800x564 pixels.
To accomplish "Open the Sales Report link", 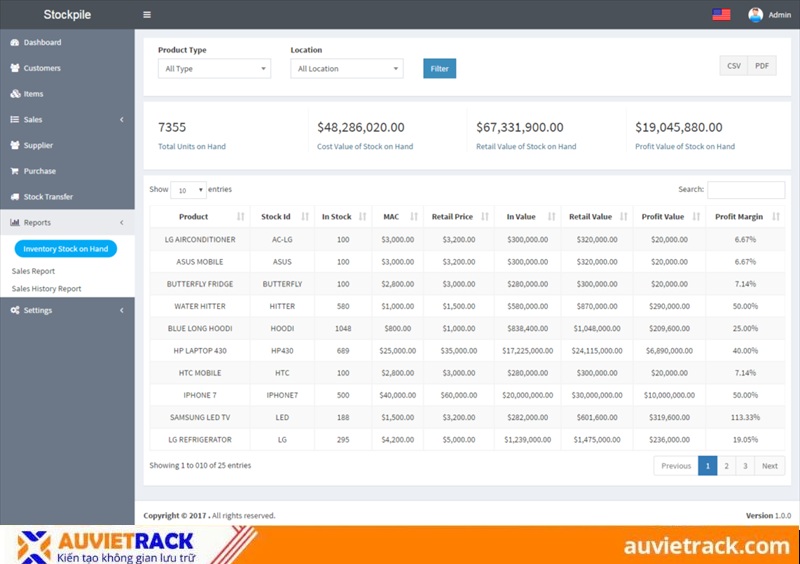I will pos(33,271).
